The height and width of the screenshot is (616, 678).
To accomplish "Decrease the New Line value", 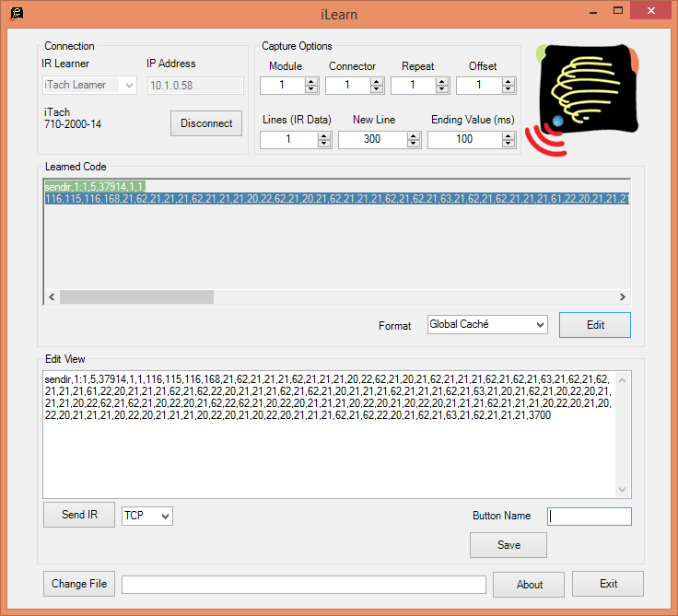I will (x=414, y=144).
